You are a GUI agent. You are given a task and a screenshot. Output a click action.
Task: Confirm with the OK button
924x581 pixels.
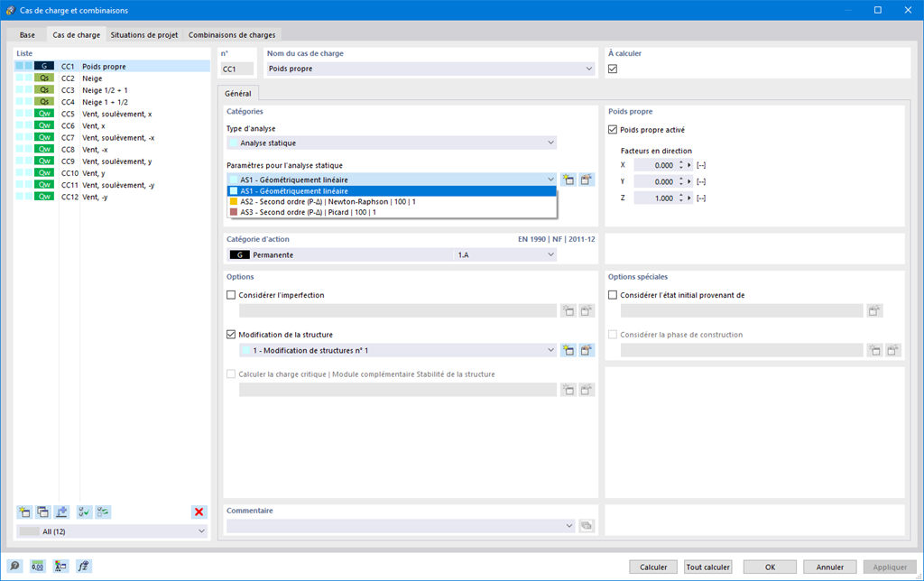coord(770,567)
